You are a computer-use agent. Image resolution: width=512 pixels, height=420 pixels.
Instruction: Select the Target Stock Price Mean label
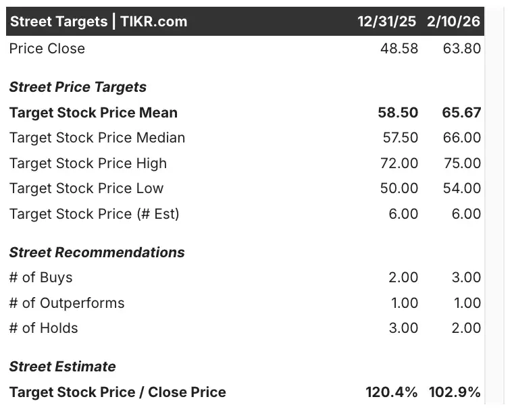[93, 113]
